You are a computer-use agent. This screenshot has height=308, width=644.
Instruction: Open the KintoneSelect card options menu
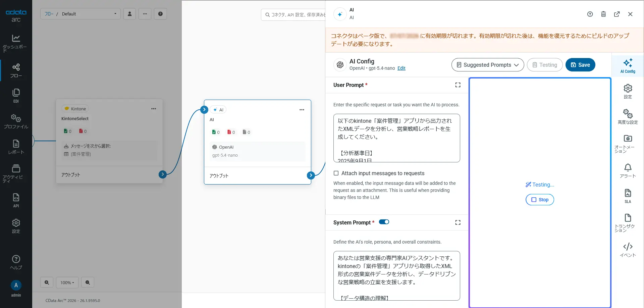[154, 109]
